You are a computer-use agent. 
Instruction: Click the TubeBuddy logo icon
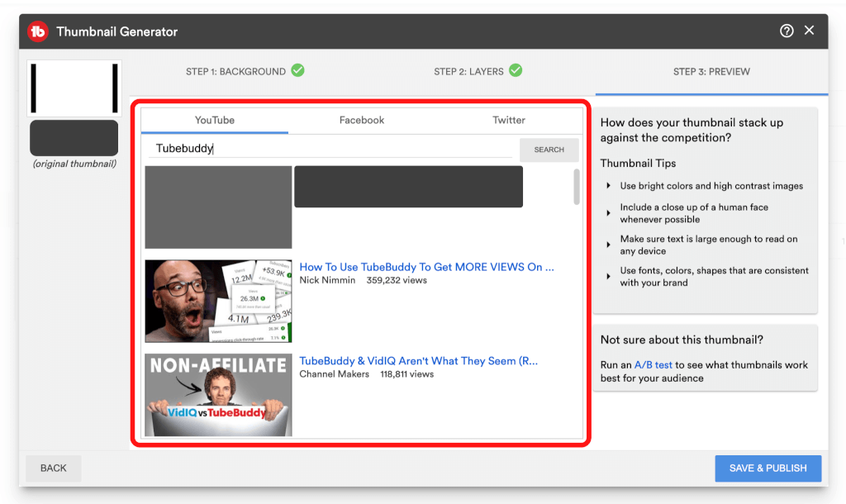(x=37, y=31)
